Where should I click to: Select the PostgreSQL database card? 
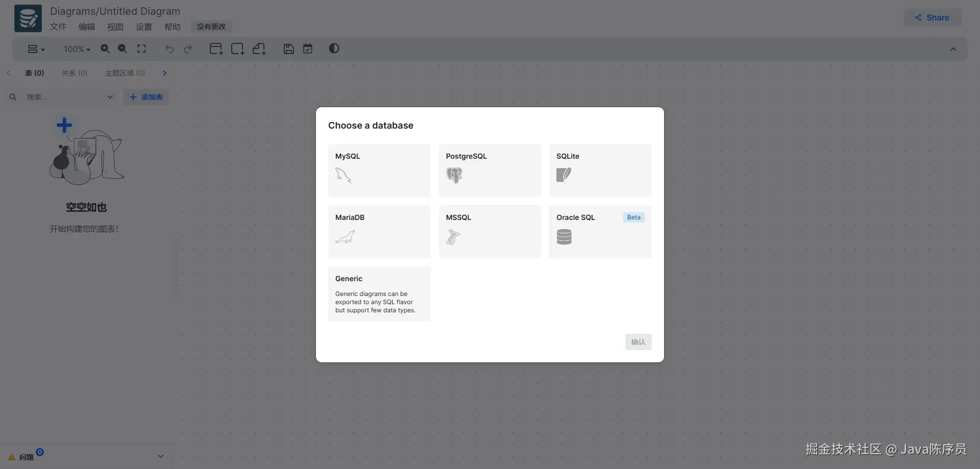(490, 170)
